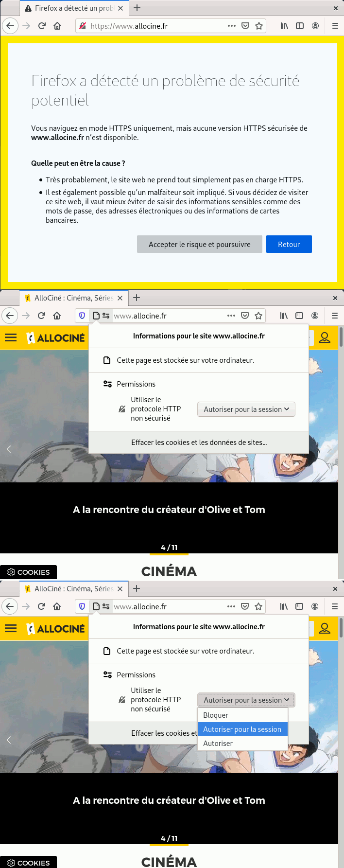Open new tab in security warning window
This screenshot has width=344, height=868.
click(137, 8)
